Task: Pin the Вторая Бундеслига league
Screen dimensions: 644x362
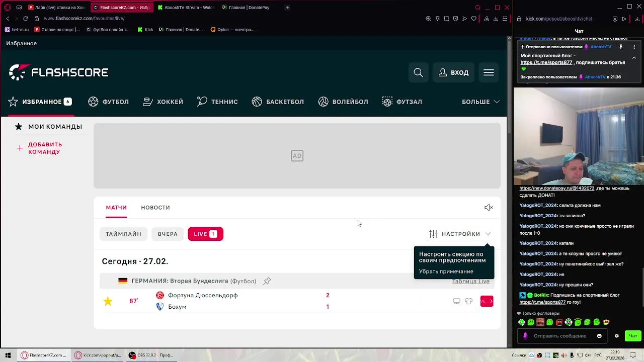Action: (x=267, y=281)
